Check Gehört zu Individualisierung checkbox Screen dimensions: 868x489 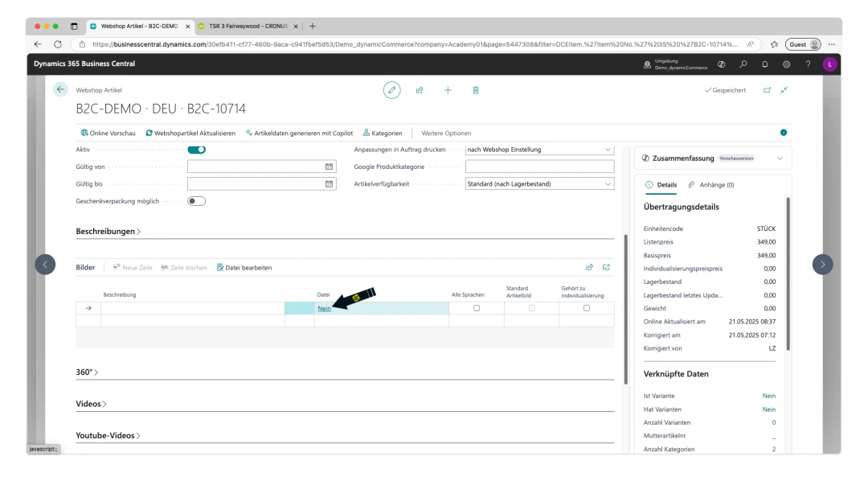[586, 308]
